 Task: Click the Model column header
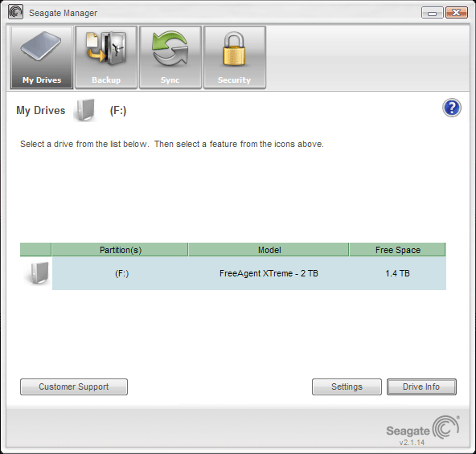coord(269,250)
